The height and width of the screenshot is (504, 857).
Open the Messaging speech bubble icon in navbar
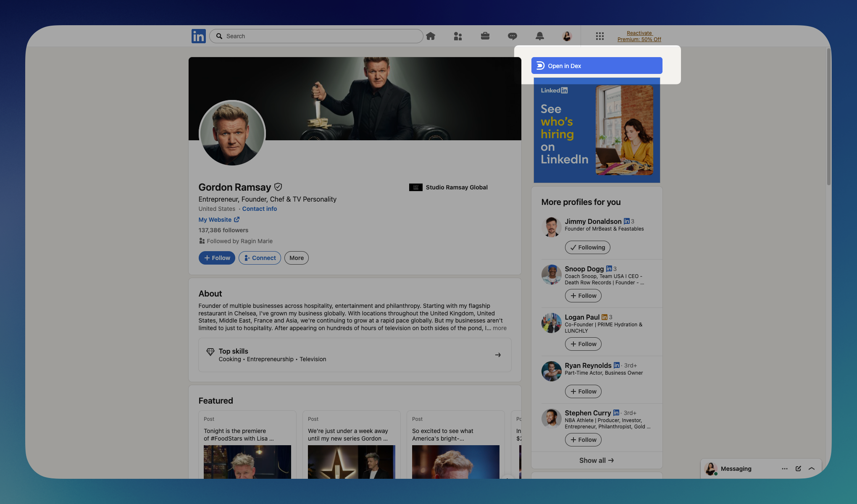513,36
